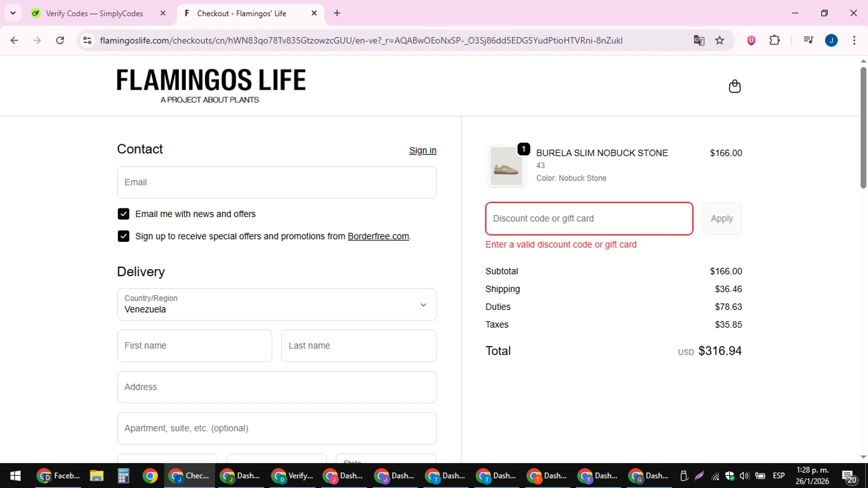Open the Windows Start menu
Image resolution: width=868 pixels, height=488 pixels.
(x=16, y=476)
